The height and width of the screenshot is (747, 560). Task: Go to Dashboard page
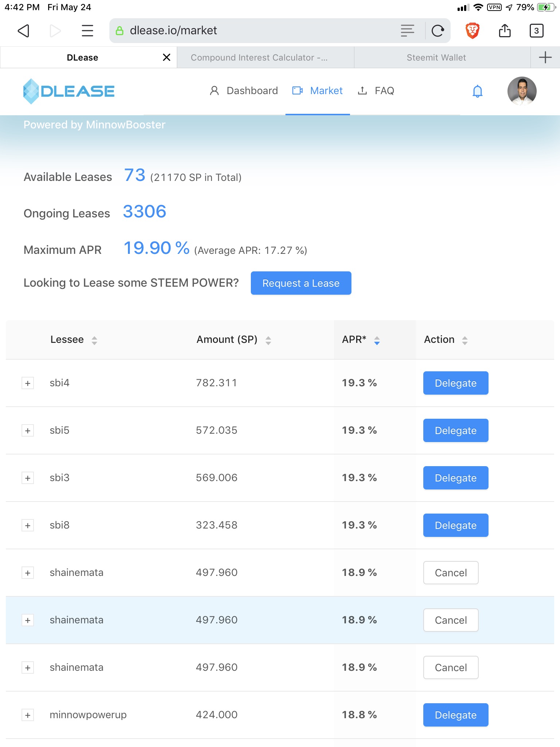tap(244, 91)
